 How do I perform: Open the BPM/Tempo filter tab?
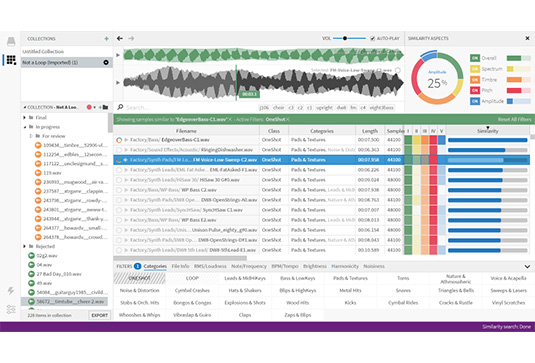285,266
